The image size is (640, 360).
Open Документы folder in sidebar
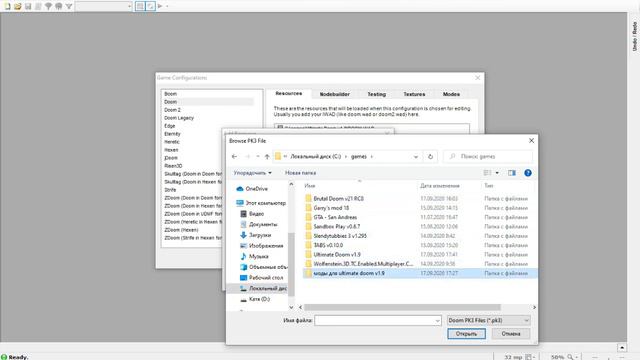[x=259, y=224]
